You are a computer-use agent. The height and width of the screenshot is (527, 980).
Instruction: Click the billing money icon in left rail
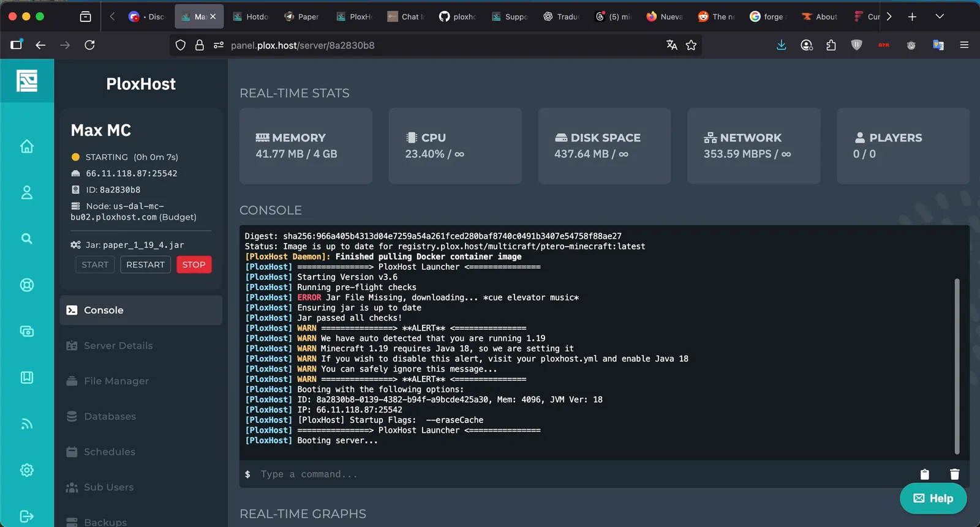pos(27,331)
